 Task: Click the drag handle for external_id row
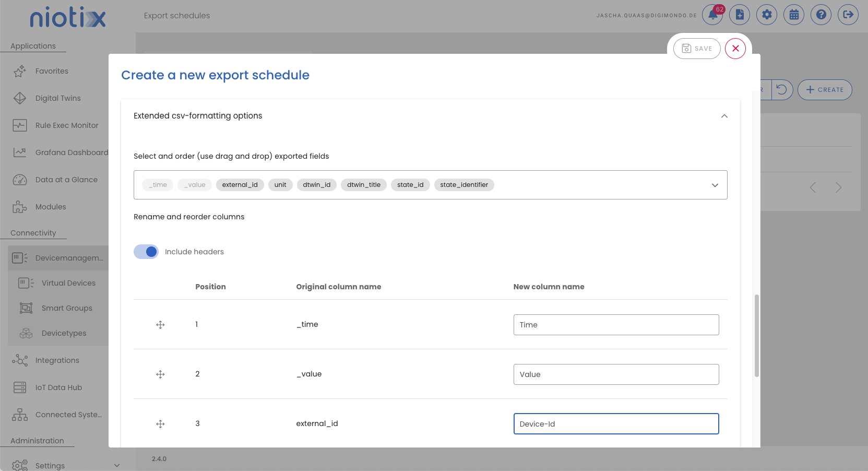(x=160, y=424)
